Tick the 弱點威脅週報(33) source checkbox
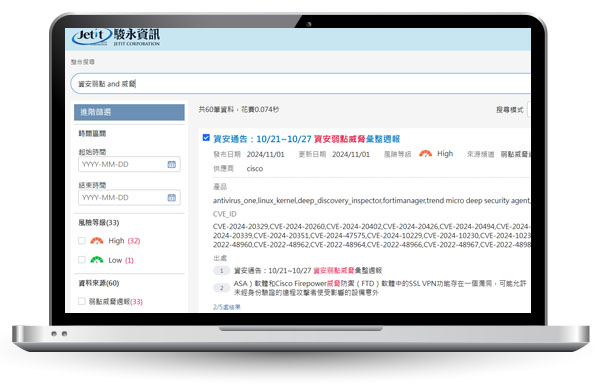Viewport: 600px width, 391px height. [x=82, y=301]
